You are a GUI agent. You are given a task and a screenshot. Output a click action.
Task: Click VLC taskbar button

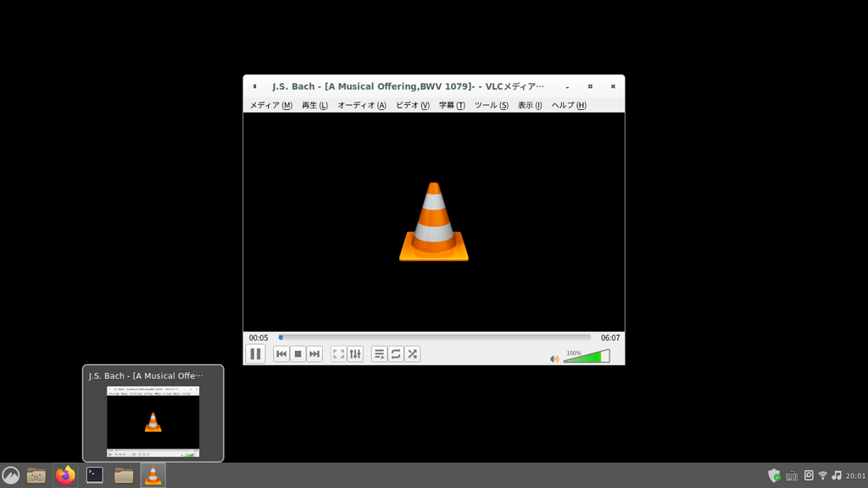[x=153, y=475]
